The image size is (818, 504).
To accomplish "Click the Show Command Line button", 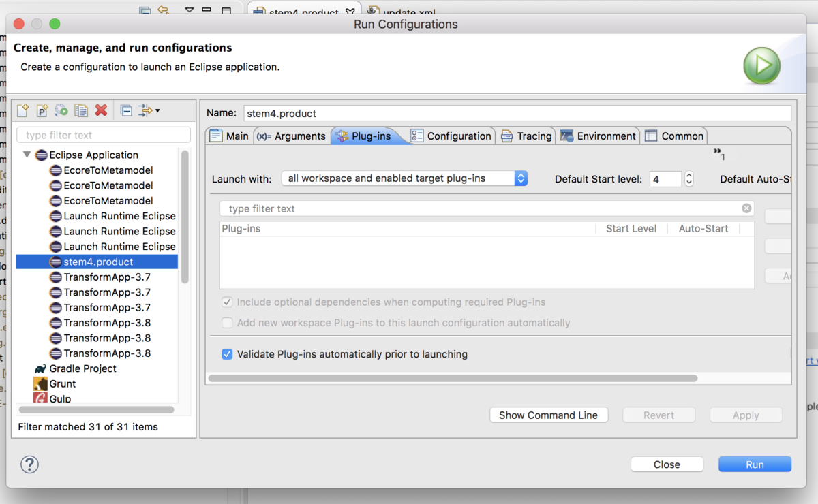I will click(548, 415).
